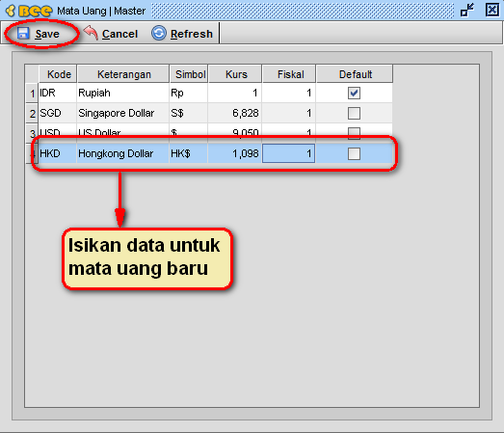
Task: Sort by the Kode column header
Action: tap(58, 74)
